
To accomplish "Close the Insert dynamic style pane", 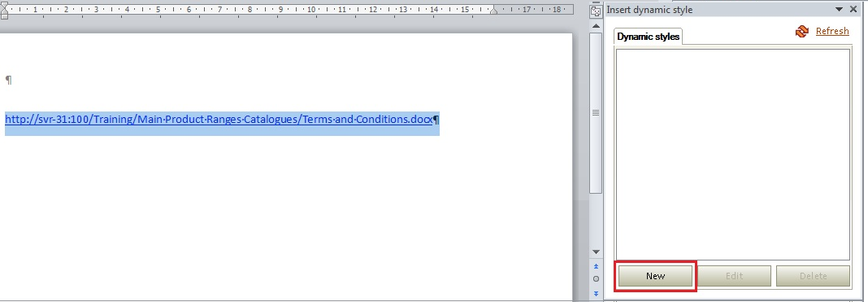I will [x=853, y=9].
